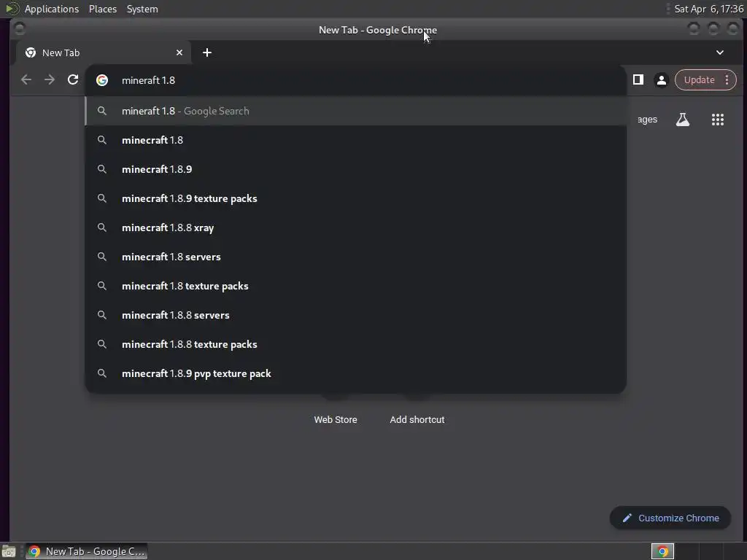This screenshot has height=560, width=747.
Task: Reload the current page
Action: [73, 79]
